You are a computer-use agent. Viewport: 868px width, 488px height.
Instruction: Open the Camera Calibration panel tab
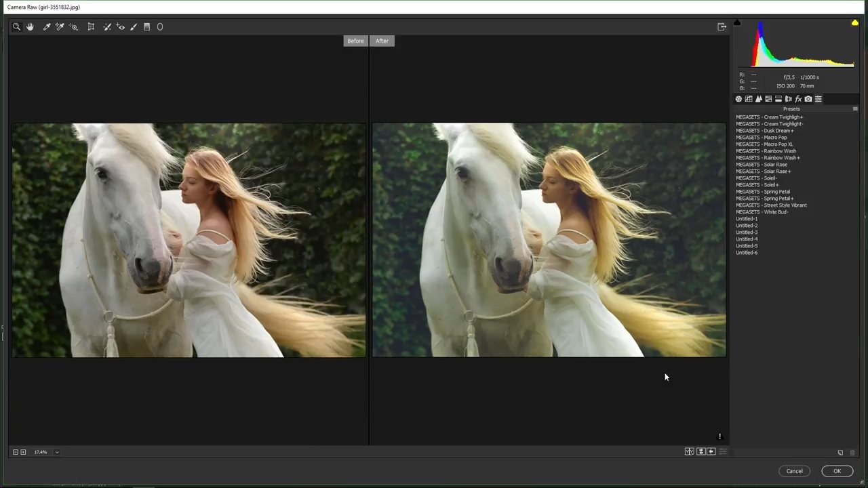coord(808,99)
